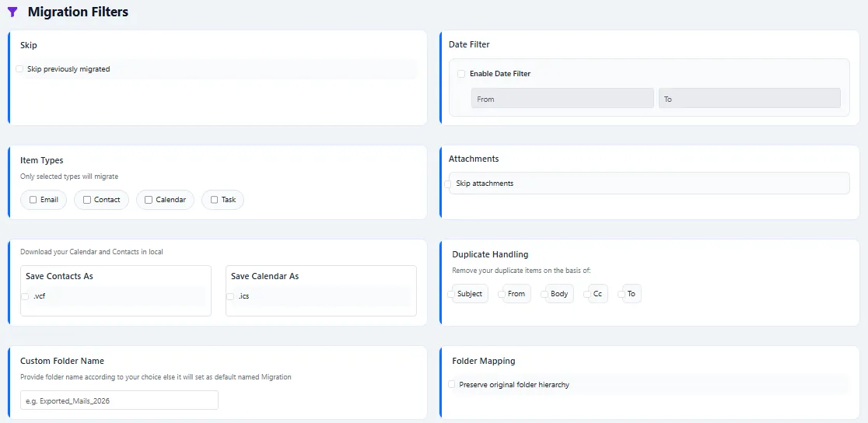This screenshot has width=868, height=423.
Task: Check the Email item type
Action: 33,200
